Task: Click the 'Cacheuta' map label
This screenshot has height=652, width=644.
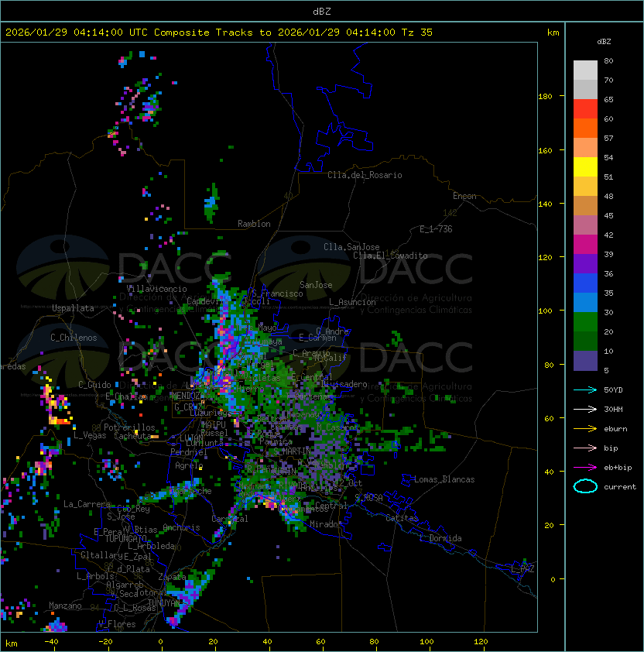Action: [x=132, y=436]
